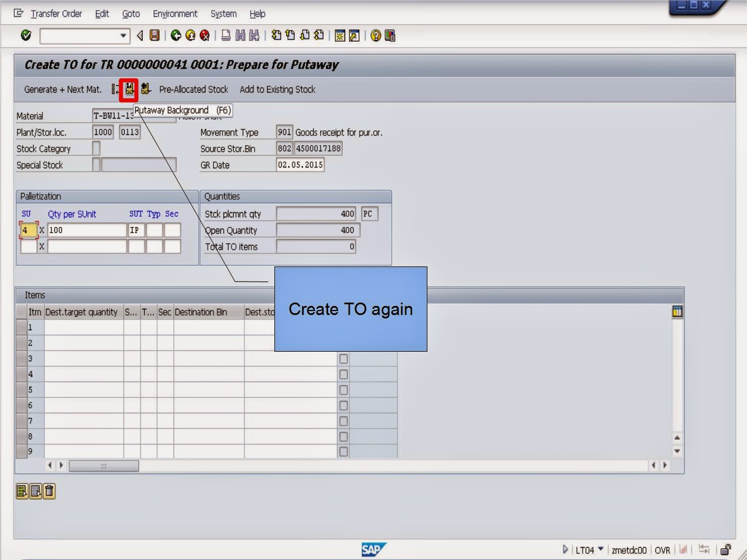747x560 pixels.
Task: Click the Save diskette icon
Action: [x=154, y=36]
